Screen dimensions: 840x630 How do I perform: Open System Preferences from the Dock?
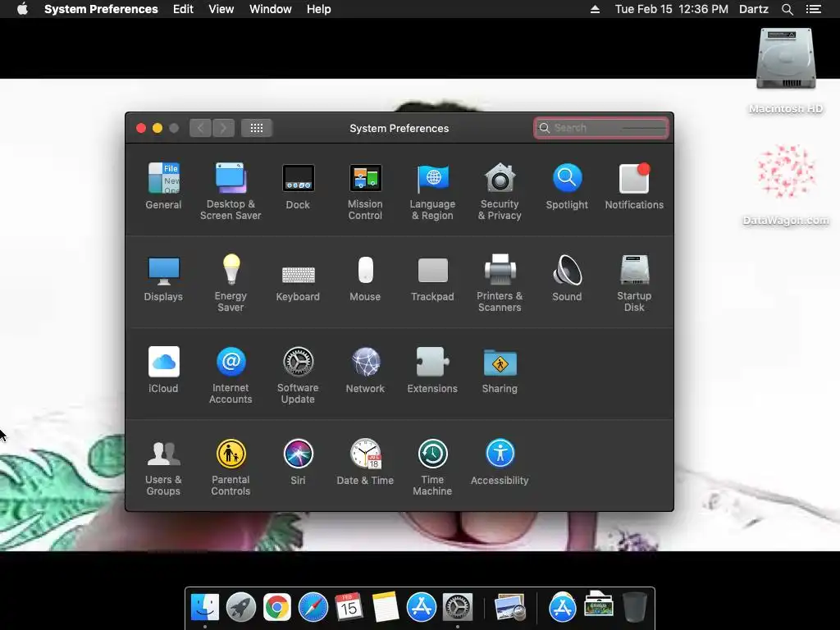(458, 608)
